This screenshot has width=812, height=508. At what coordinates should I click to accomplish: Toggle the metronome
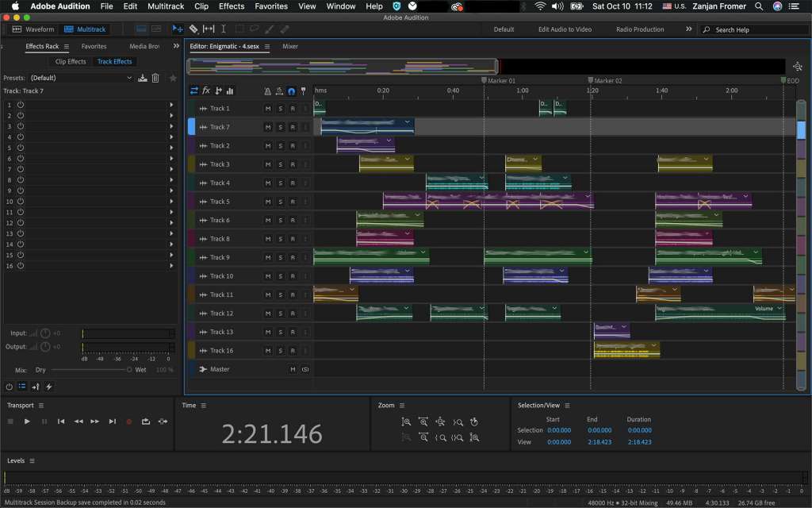click(267, 91)
